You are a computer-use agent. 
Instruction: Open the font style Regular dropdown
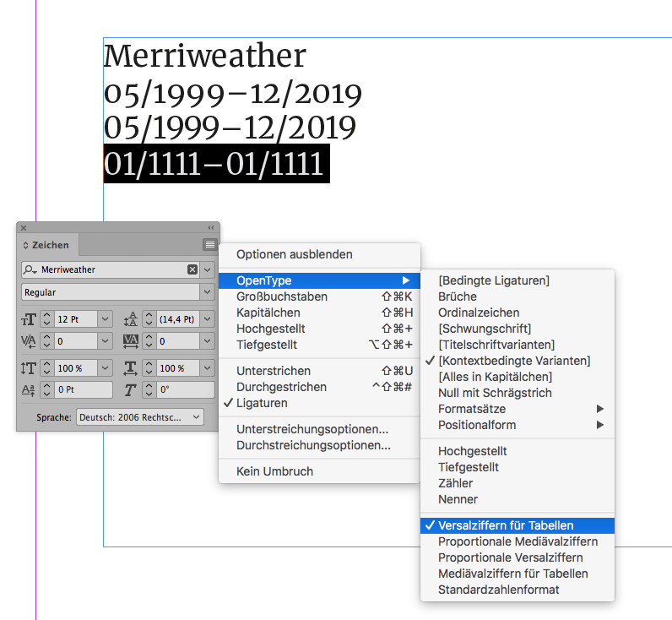click(208, 292)
